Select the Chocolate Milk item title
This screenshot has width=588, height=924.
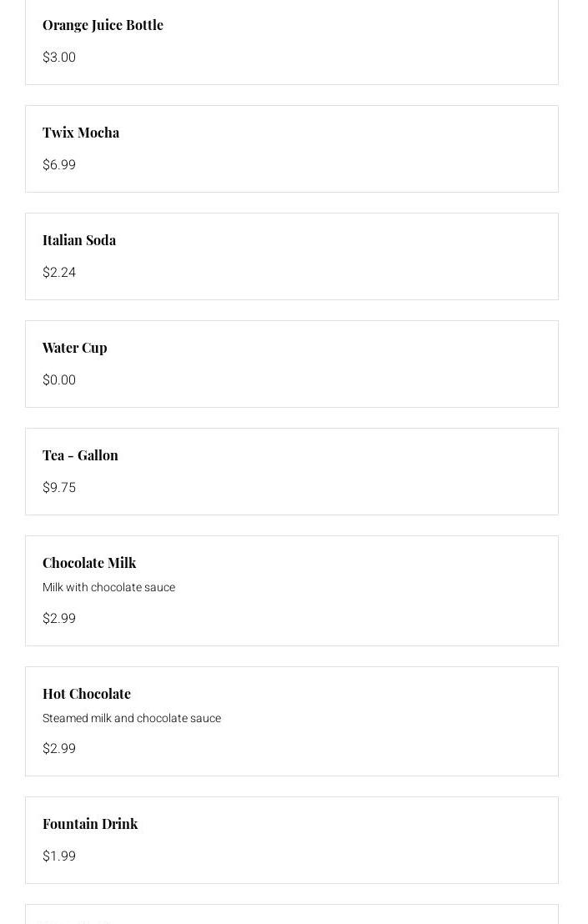(89, 563)
